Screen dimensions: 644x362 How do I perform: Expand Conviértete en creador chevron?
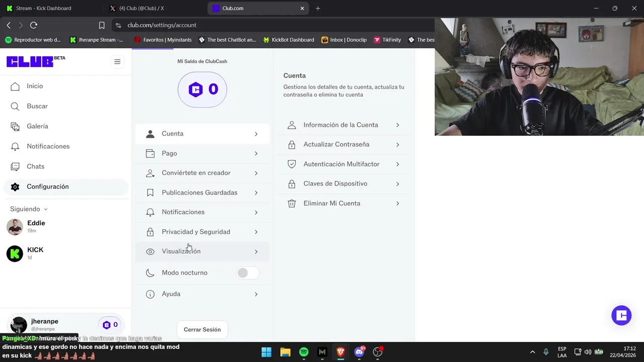256,173
